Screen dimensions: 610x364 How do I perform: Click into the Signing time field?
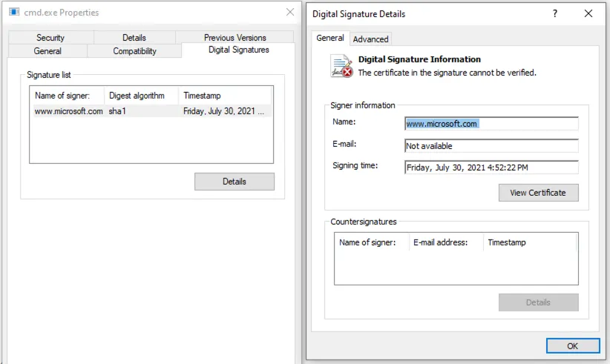point(491,168)
